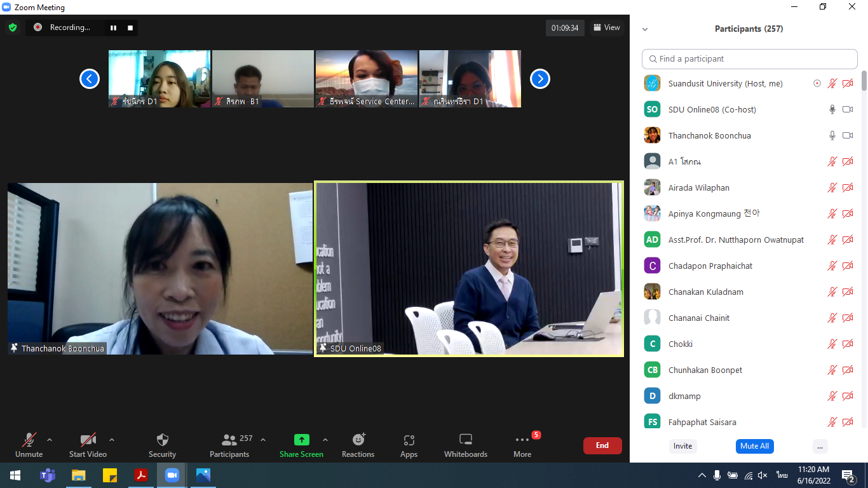
Task: Expand audio options arrow beside Unmute
Action: point(50,440)
